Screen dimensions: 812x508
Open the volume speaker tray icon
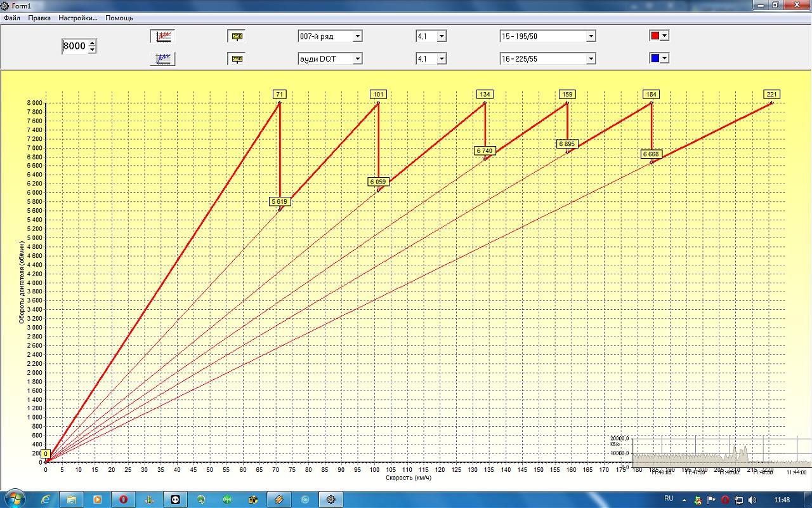(752, 500)
